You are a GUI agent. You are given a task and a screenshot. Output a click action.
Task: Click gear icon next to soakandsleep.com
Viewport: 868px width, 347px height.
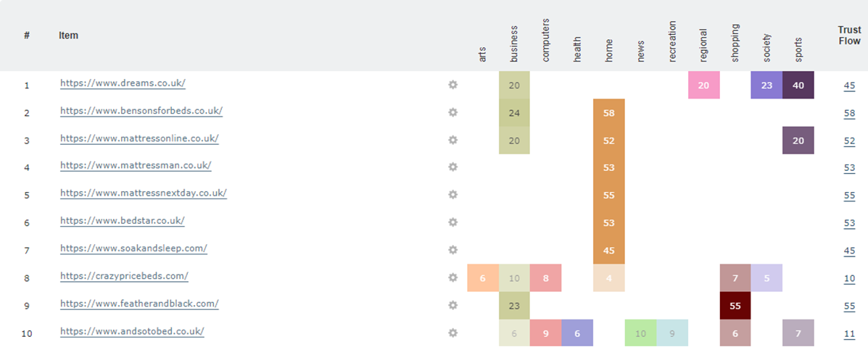point(453,250)
